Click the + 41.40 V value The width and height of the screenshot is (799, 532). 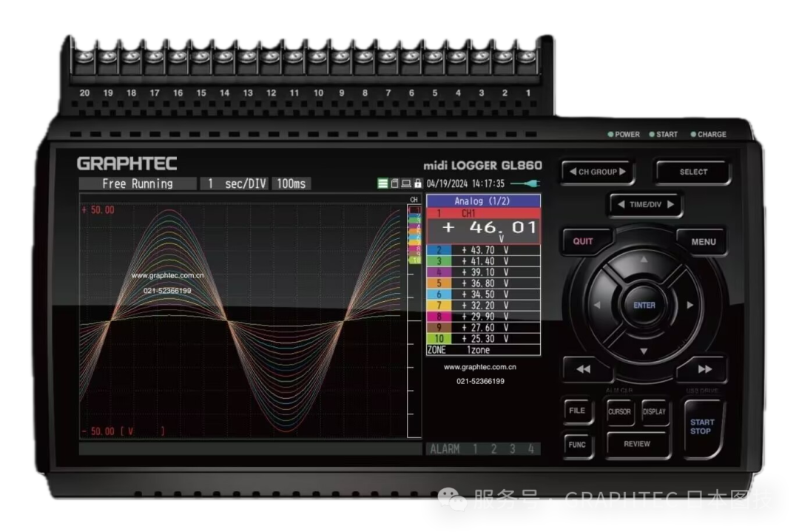point(485,261)
